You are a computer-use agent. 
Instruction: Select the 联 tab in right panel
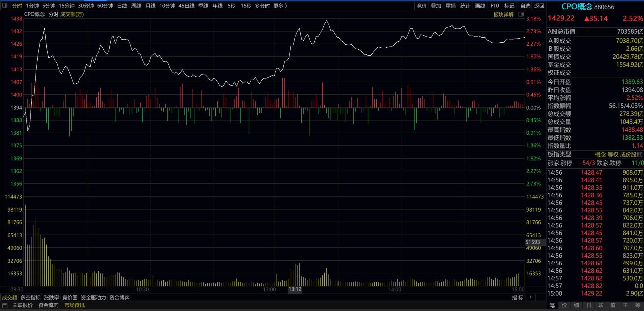(x=601, y=305)
